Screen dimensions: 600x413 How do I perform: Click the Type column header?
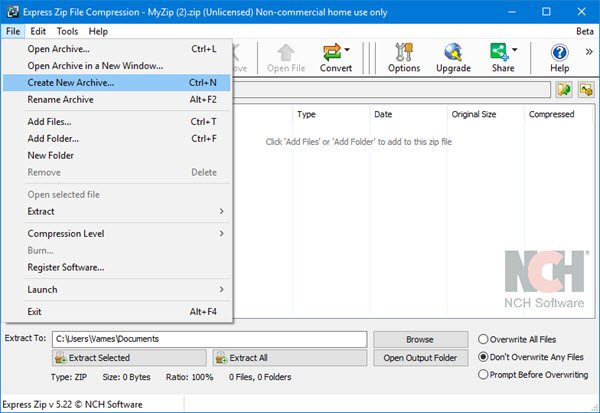[331, 114]
